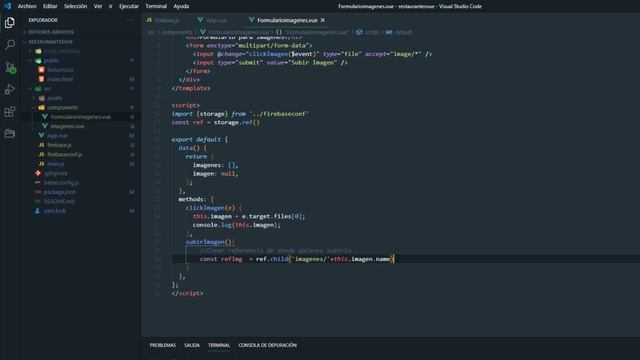
Task: Open imagenes.vue in the file tree
Action: 67,126
